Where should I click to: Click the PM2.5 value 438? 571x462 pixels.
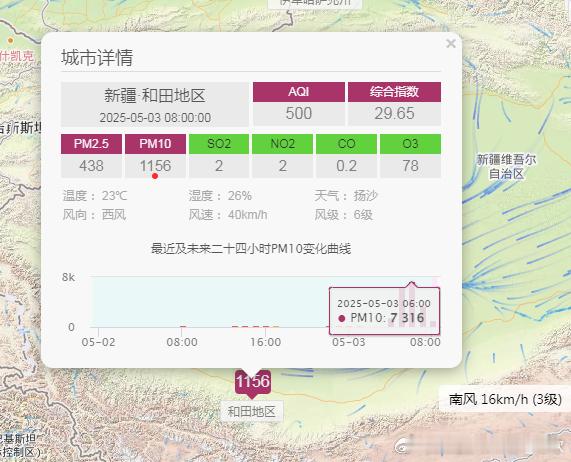[91, 166]
